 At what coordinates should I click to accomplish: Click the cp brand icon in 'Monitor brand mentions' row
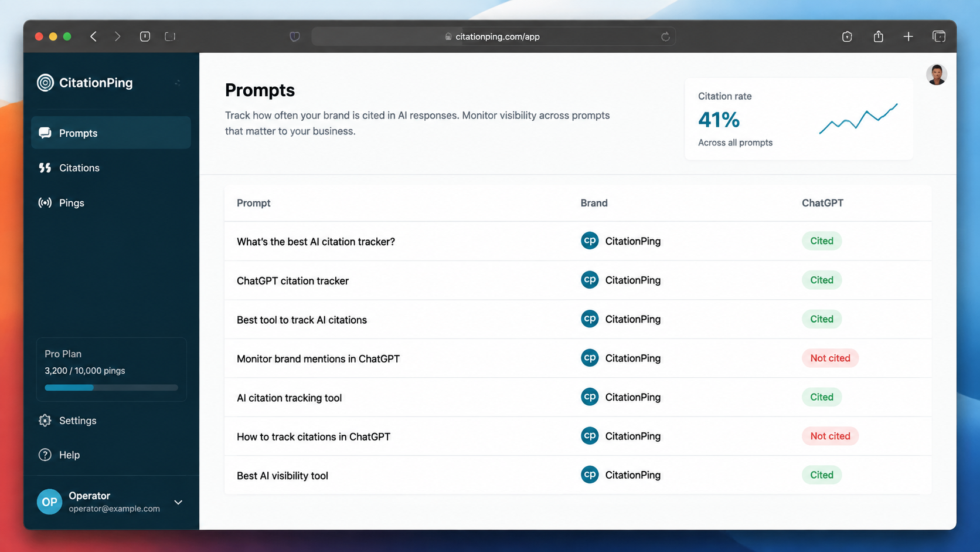(x=590, y=358)
